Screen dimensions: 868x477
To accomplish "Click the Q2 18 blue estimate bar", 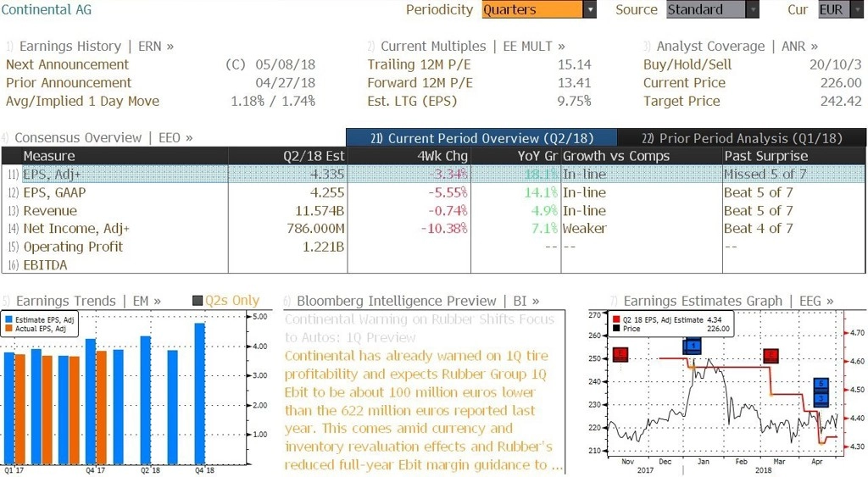I will 146,400.
